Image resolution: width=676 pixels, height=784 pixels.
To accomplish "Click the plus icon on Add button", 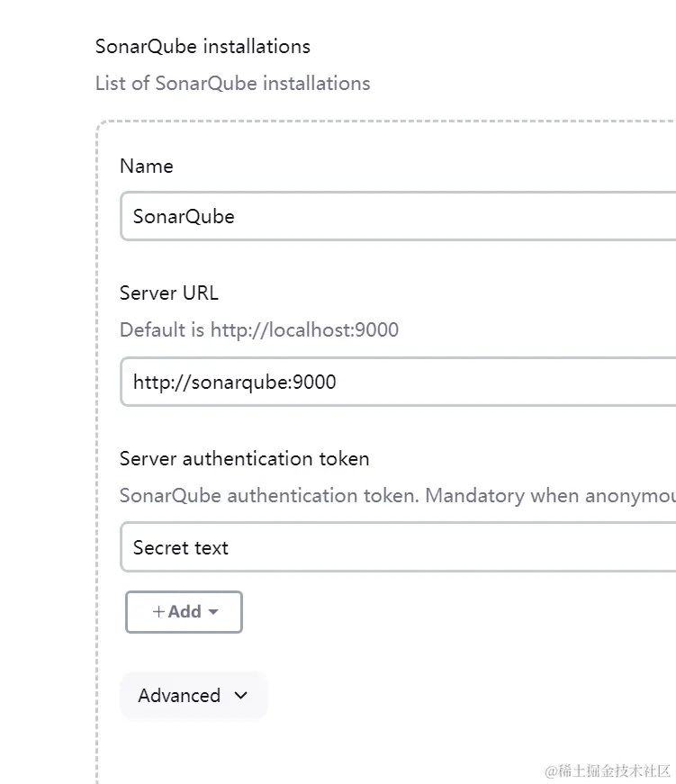I will (x=158, y=612).
